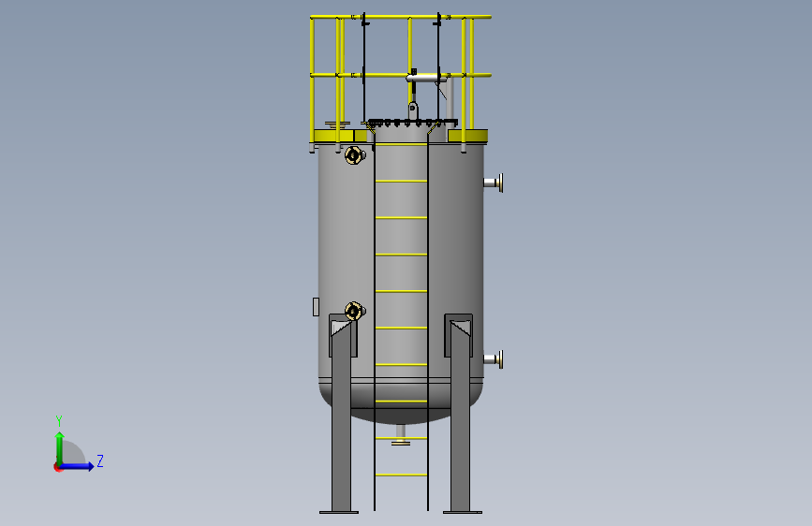The height and width of the screenshot is (526, 812).
Task: Click the left leg's base plate
Action: coord(339,513)
